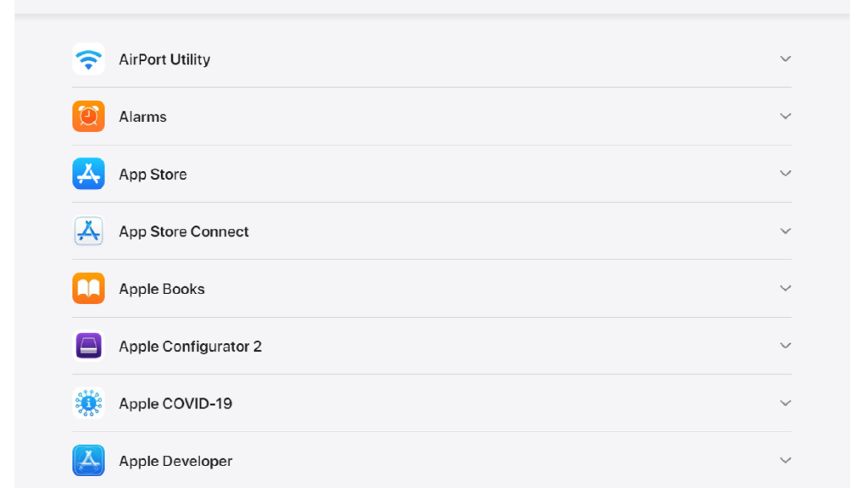This screenshot has width=868, height=488.
Task: Click the App Store Connect icon
Action: pyautogui.click(x=88, y=231)
